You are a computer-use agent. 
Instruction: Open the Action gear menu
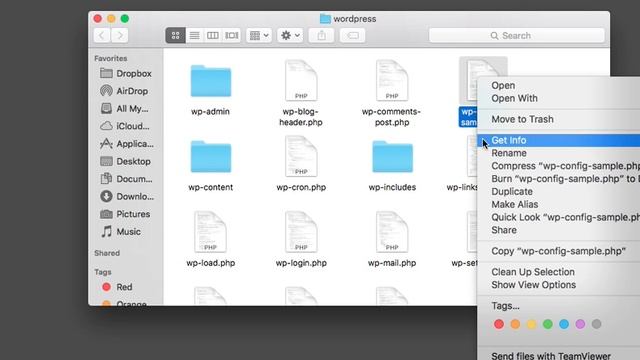point(290,36)
